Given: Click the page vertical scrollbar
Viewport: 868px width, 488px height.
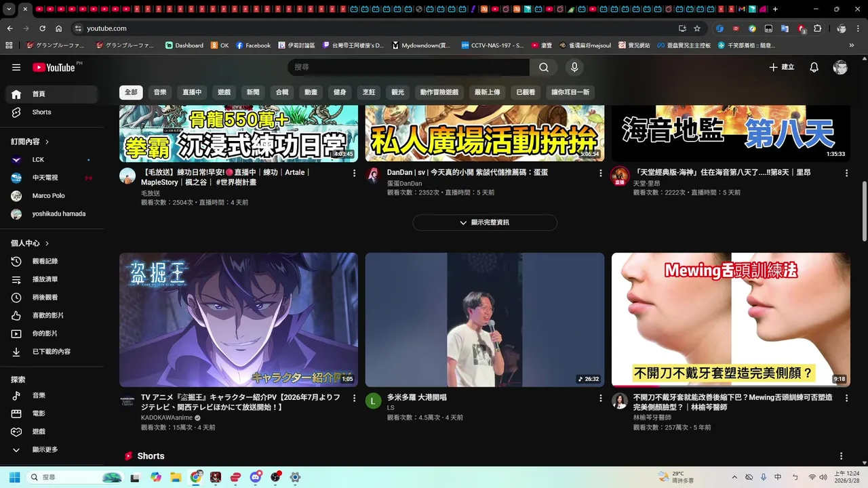Looking at the screenshot, I should [x=864, y=211].
